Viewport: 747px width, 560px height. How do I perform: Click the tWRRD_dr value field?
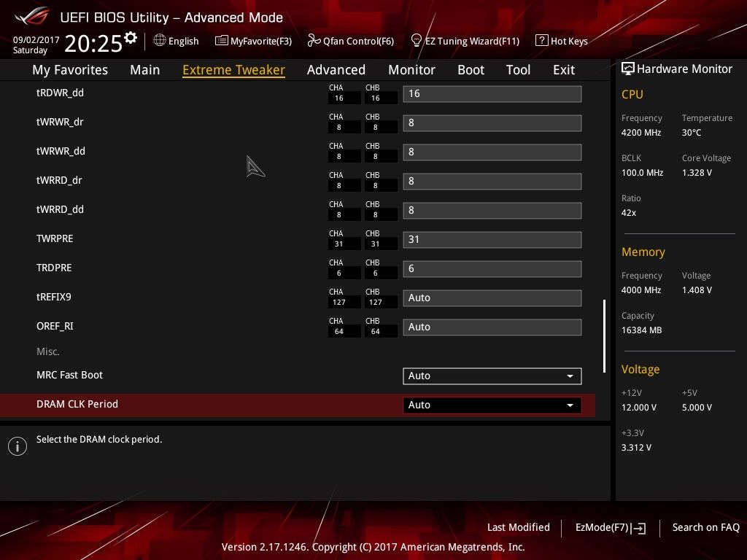(492, 182)
